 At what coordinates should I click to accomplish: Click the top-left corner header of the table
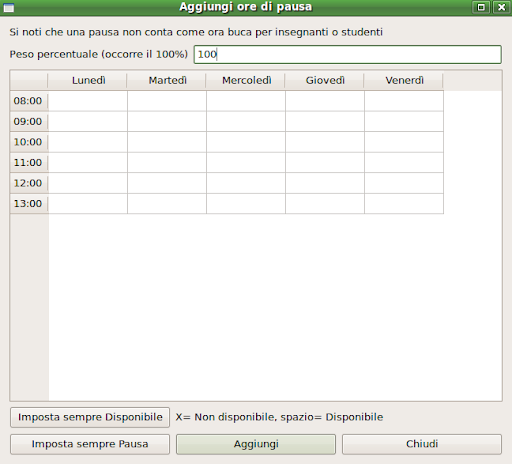(x=29, y=80)
